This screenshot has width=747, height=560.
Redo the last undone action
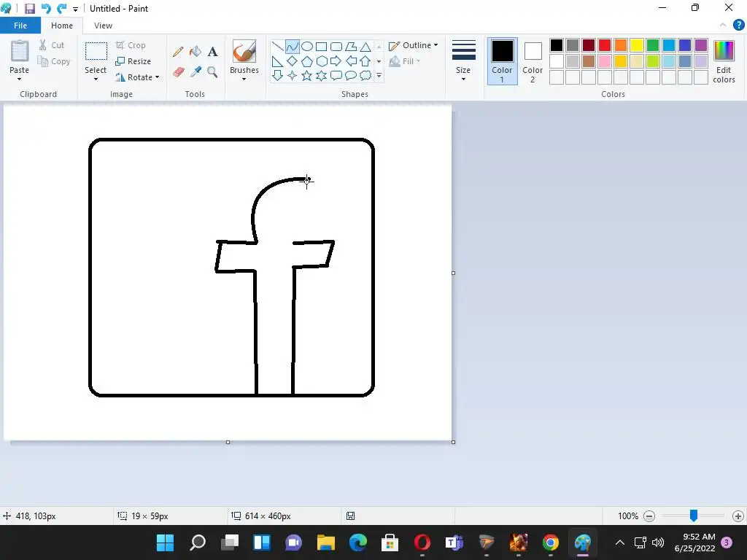pyautogui.click(x=62, y=9)
